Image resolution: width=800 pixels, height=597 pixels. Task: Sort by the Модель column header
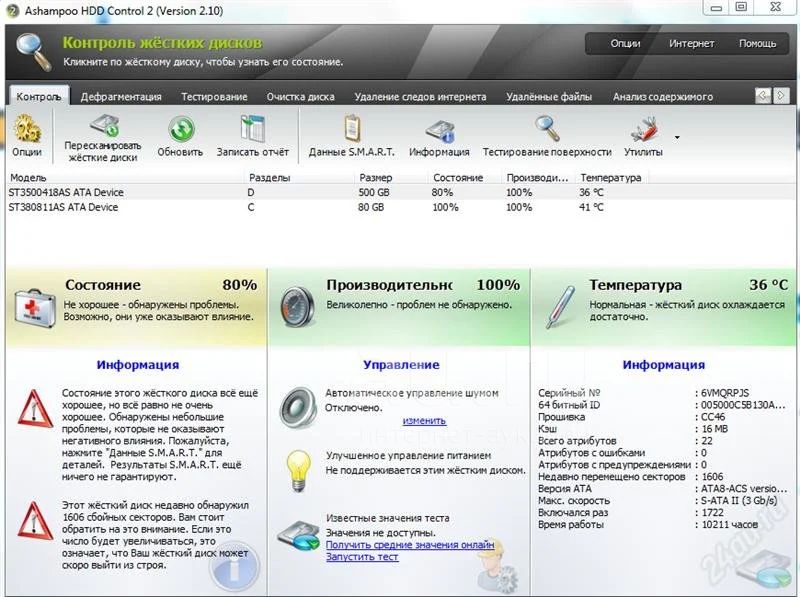pyautogui.click(x=126, y=178)
